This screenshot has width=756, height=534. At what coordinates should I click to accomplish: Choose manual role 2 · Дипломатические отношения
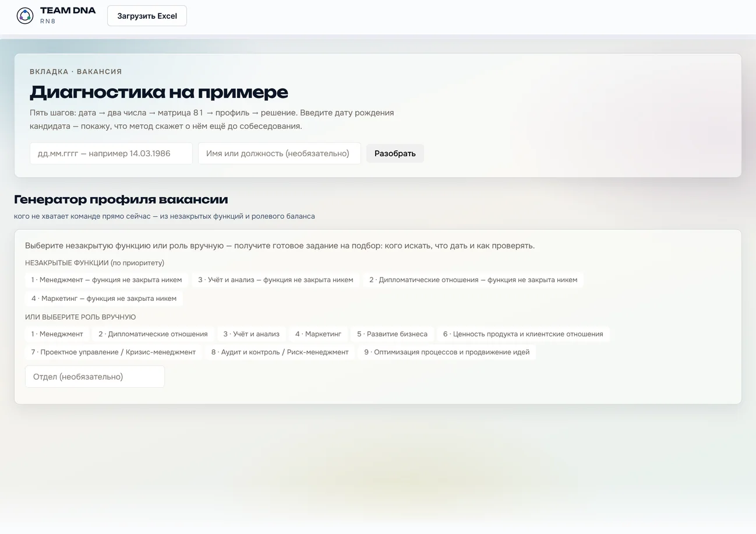pos(153,334)
